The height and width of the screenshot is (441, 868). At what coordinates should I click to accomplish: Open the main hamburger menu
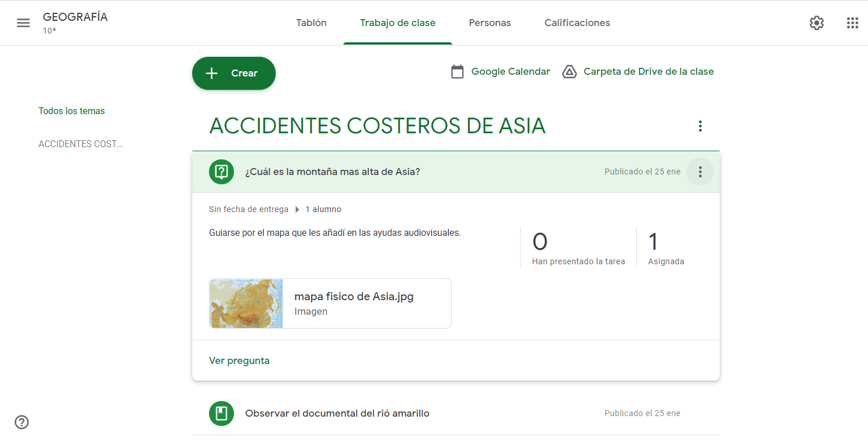point(23,23)
